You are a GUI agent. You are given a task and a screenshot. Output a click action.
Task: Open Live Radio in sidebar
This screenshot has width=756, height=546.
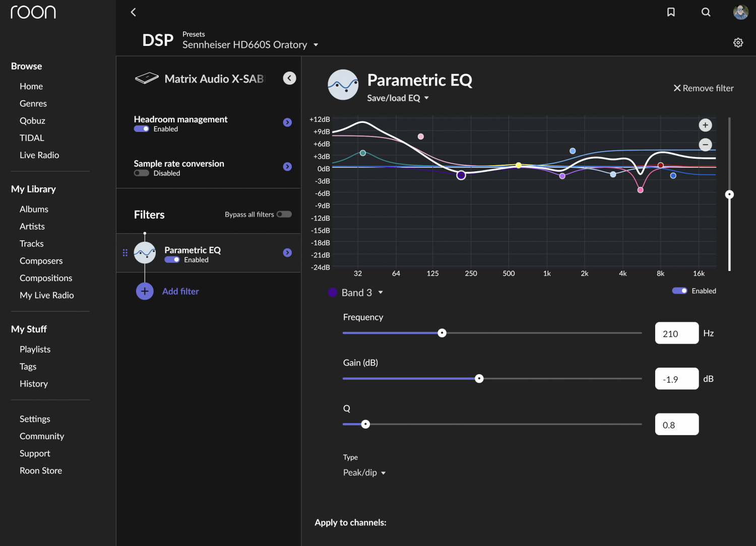click(39, 155)
